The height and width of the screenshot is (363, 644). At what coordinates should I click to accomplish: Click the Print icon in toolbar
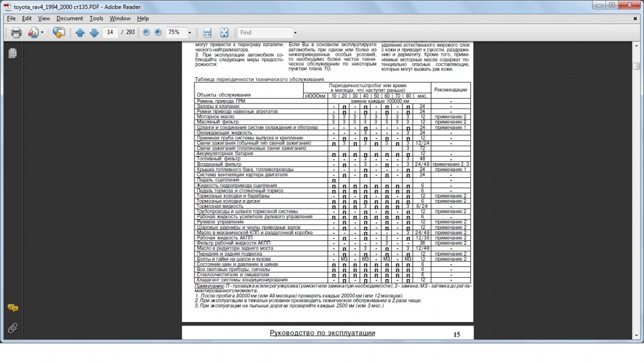[x=16, y=32]
